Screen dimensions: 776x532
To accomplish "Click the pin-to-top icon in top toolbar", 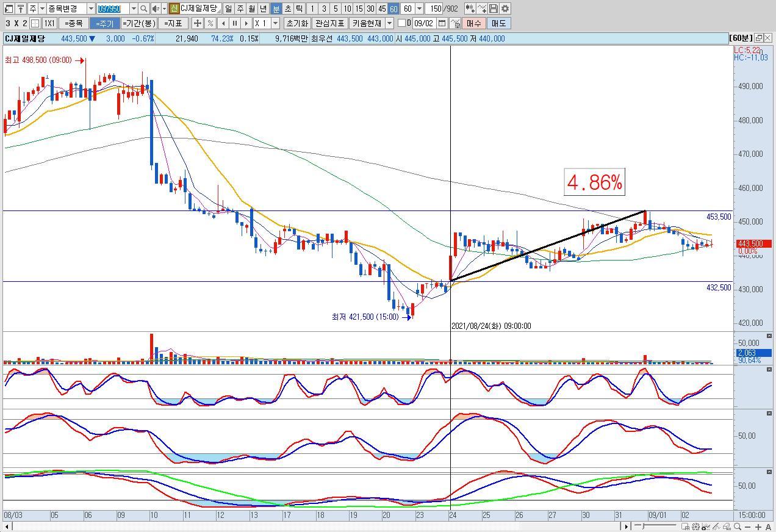I will (20, 9).
